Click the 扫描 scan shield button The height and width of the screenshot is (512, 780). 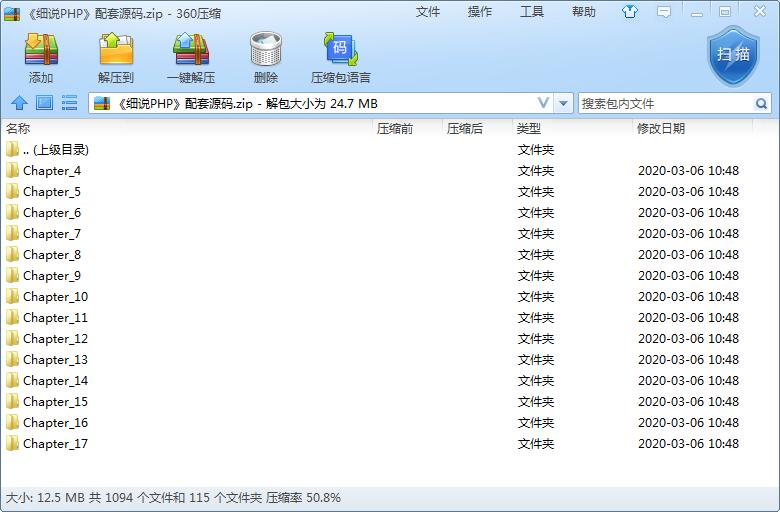tap(733, 55)
